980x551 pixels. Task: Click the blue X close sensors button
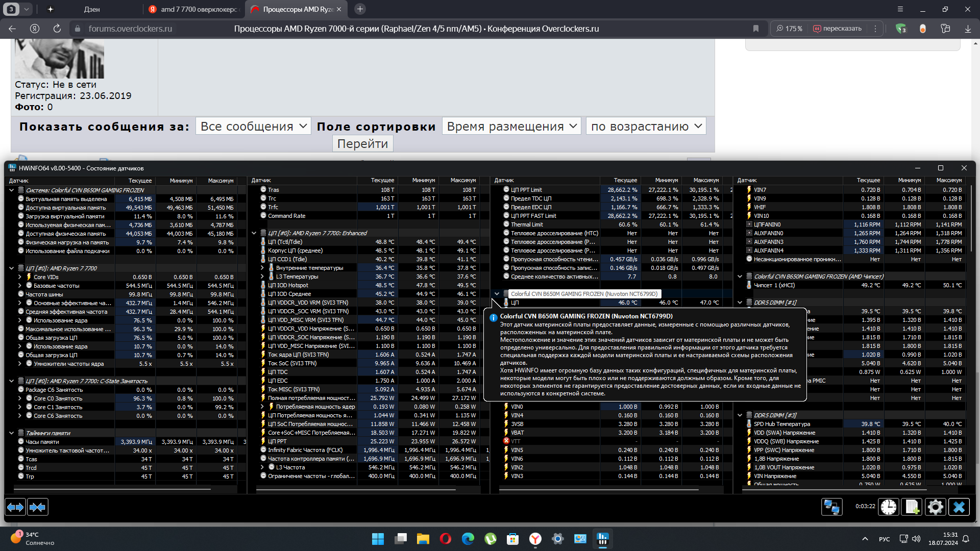(x=959, y=507)
